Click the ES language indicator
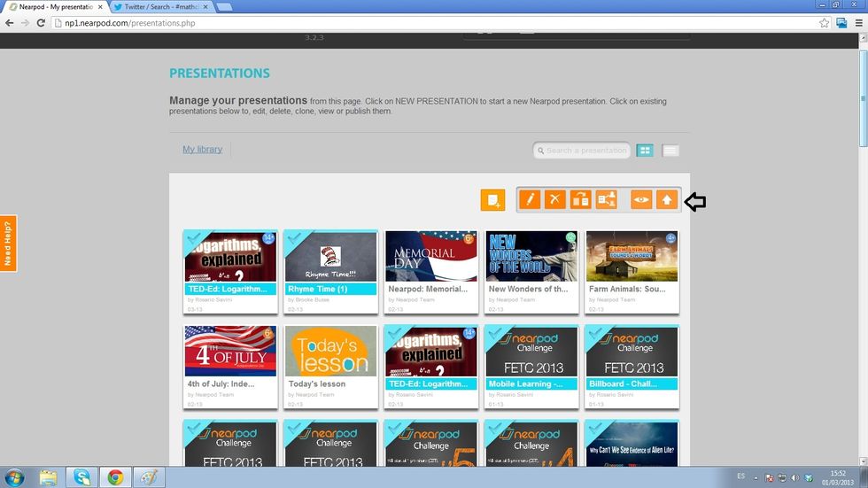Screen dimensions: 868x488 click(740, 476)
